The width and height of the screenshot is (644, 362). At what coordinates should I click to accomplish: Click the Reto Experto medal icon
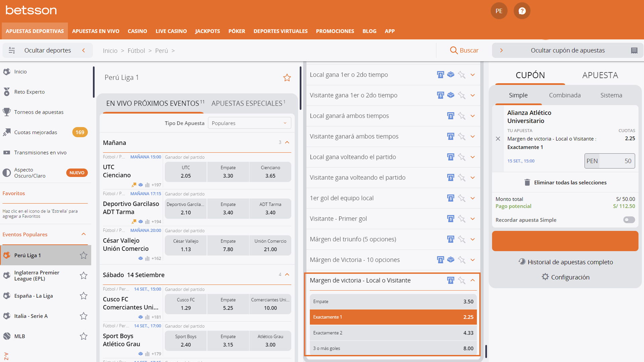coord(7,92)
